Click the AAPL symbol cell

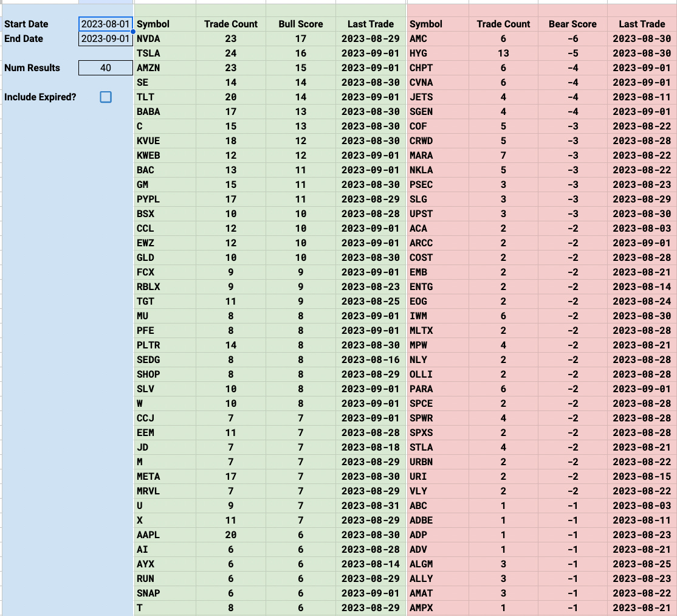pos(165,535)
